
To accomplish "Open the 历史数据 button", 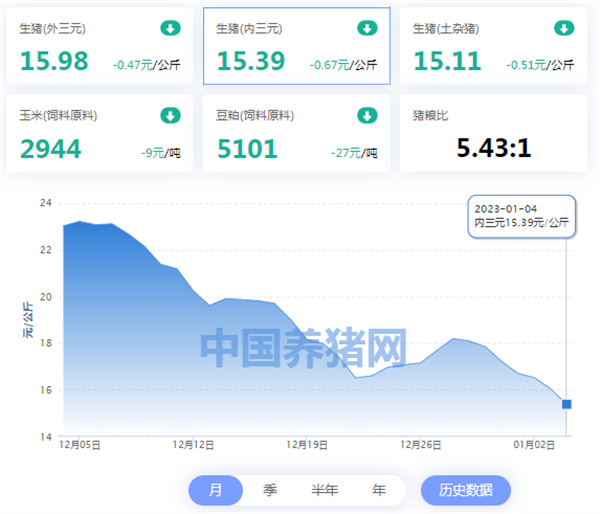I will coord(466,490).
